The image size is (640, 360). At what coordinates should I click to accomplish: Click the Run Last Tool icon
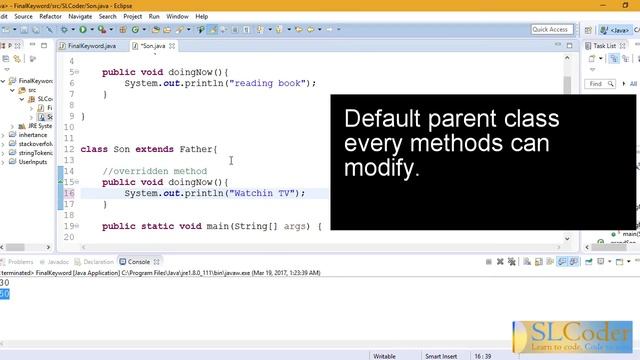point(102,29)
